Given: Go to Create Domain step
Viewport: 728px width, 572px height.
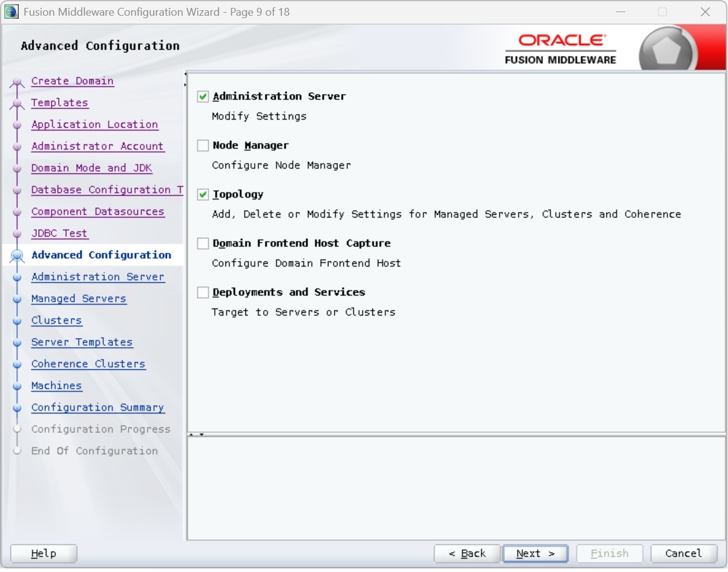Looking at the screenshot, I should coord(73,81).
